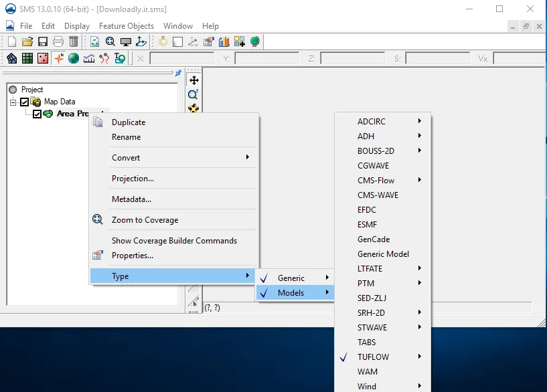Open the Feature Objects menu

127,26
